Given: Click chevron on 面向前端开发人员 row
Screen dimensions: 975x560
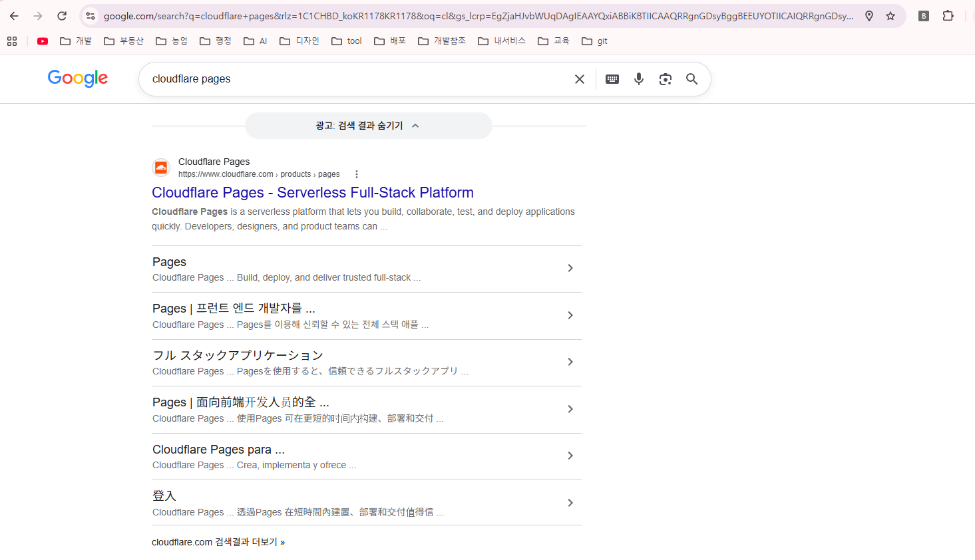Looking at the screenshot, I should coord(570,409).
